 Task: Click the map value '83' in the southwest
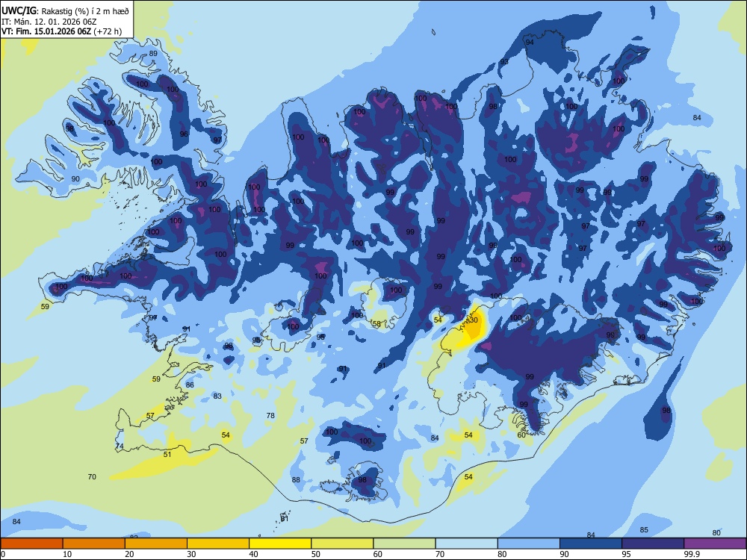pyautogui.click(x=217, y=396)
